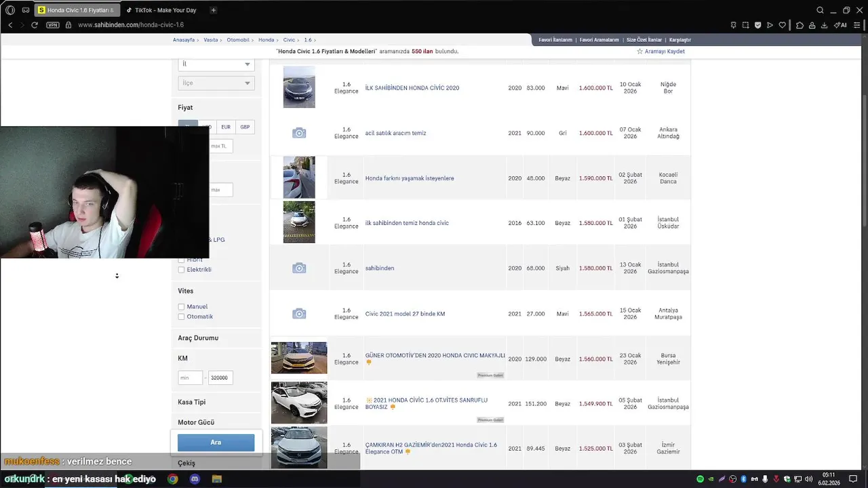Click thumbnail of ÇAMKIRAN H2 GAZİEMİR listing

pyautogui.click(x=299, y=447)
